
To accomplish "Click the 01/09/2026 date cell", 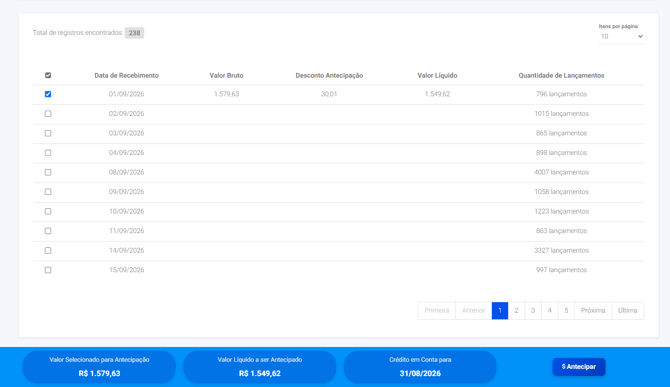I will click(126, 94).
